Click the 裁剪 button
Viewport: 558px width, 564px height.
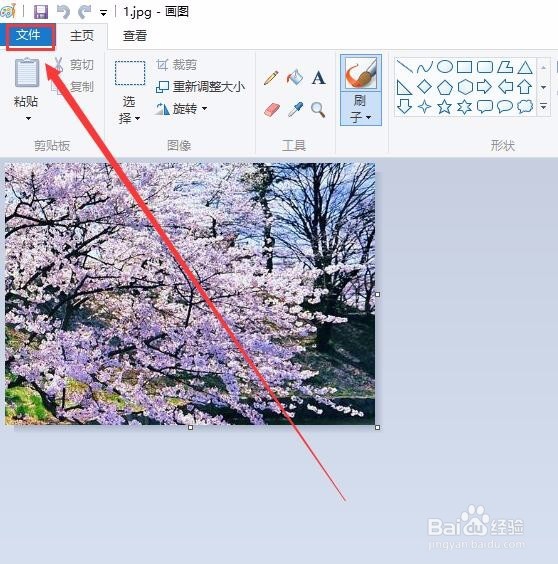tap(177, 65)
